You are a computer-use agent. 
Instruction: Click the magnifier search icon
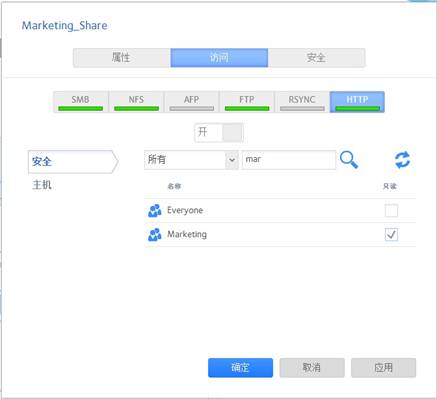(x=349, y=160)
